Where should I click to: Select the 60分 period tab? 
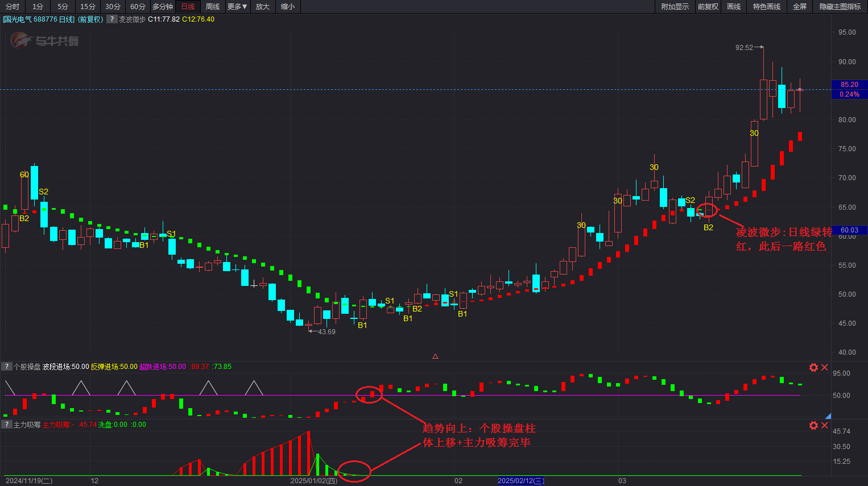138,7
